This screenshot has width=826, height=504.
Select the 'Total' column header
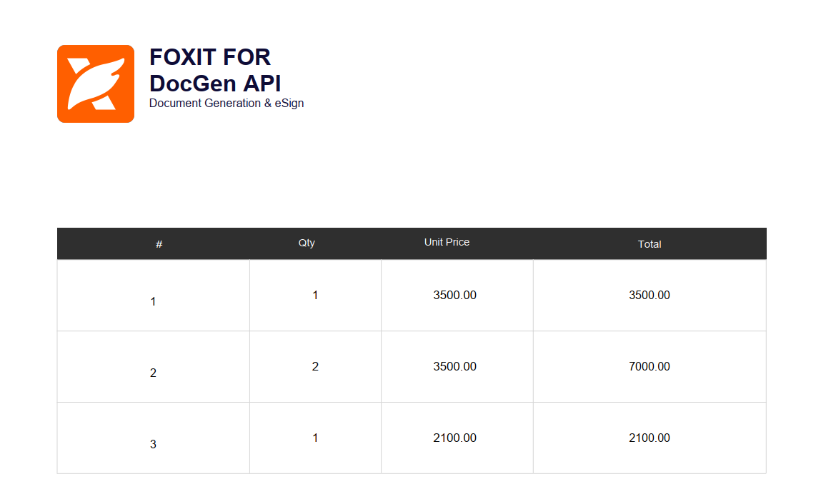[x=650, y=244]
